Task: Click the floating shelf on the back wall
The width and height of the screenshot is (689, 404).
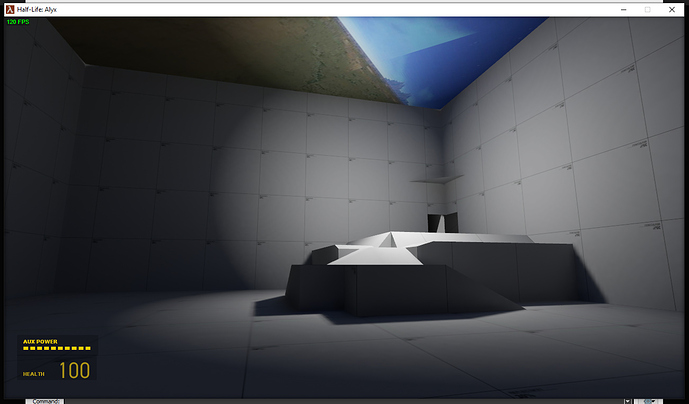Action: [x=436, y=180]
